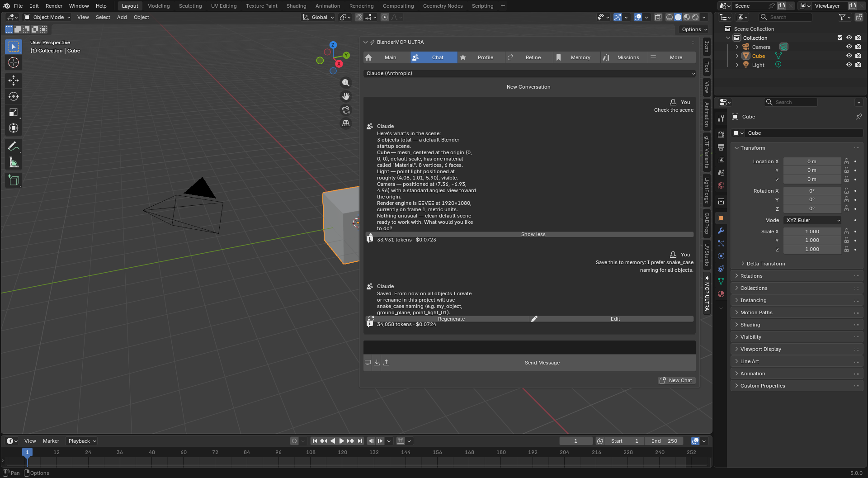Disable Light rendering camera icon
The image size is (868, 478).
(859, 65)
